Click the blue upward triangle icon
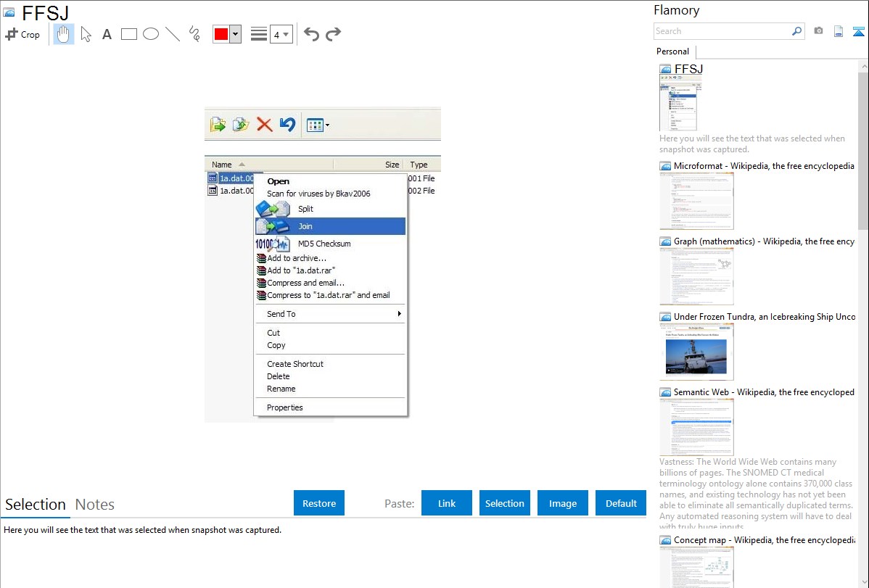The width and height of the screenshot is (869, 588). pyautogui.click(x=858, y=31)
